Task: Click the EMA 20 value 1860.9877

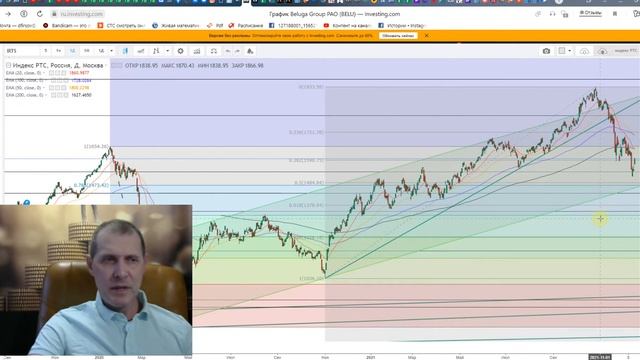Action: (x=79, y=73)
